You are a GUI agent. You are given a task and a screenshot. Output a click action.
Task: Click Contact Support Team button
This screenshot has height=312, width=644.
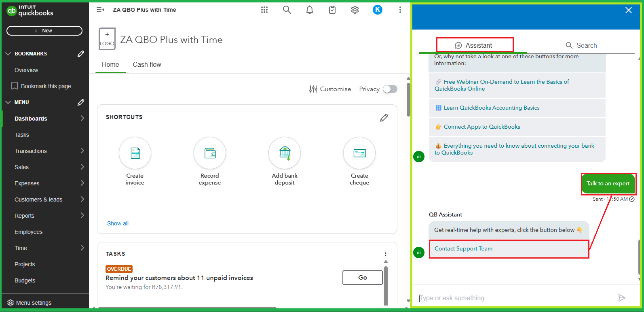point(509,249)
